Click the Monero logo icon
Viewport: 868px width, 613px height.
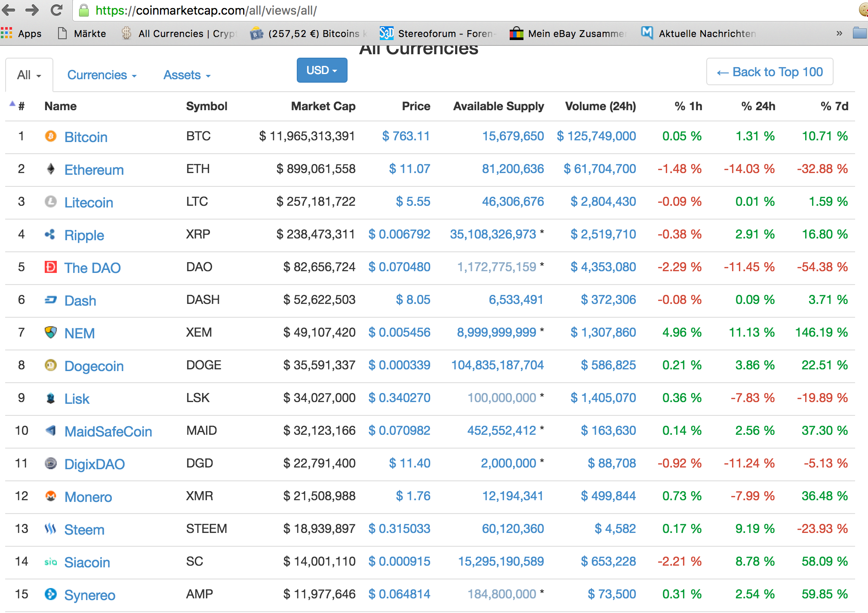tap(51, 496)
